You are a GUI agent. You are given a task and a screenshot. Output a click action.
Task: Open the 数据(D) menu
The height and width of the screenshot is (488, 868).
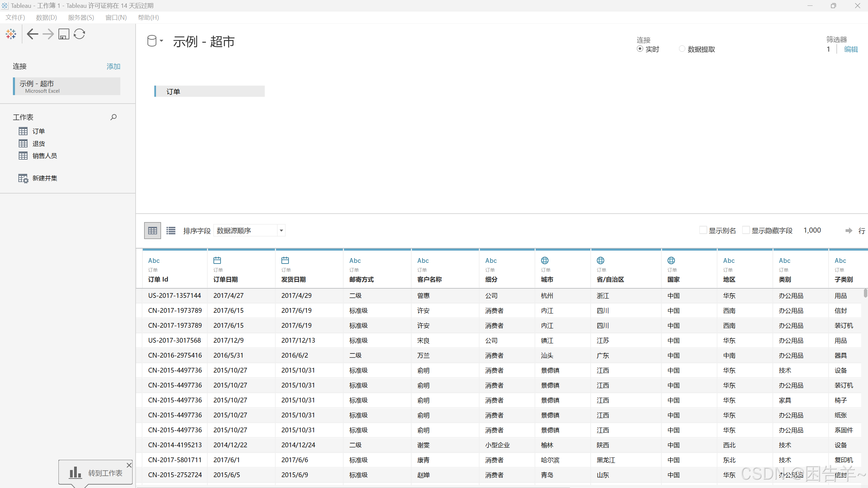tap(46, 17)
